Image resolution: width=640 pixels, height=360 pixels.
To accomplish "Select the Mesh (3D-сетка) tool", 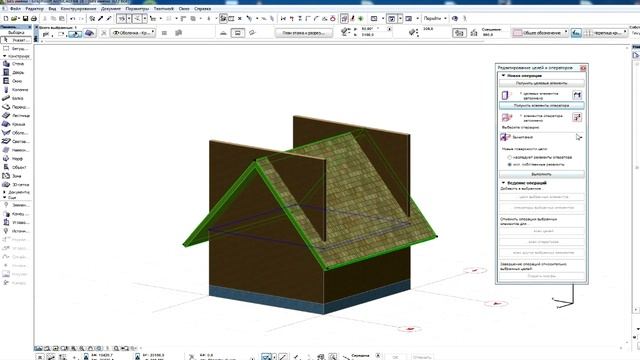I will pos(16,184).
